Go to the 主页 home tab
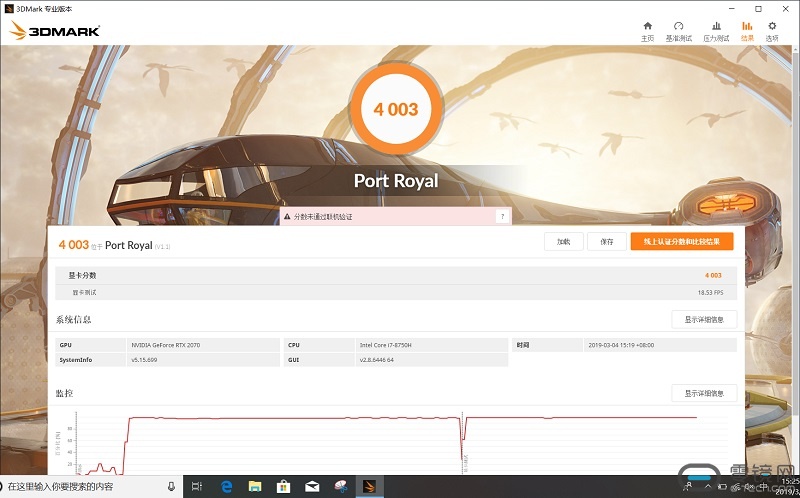The width and height of the screenshot is (800, 498). click(x=647, y=32)
